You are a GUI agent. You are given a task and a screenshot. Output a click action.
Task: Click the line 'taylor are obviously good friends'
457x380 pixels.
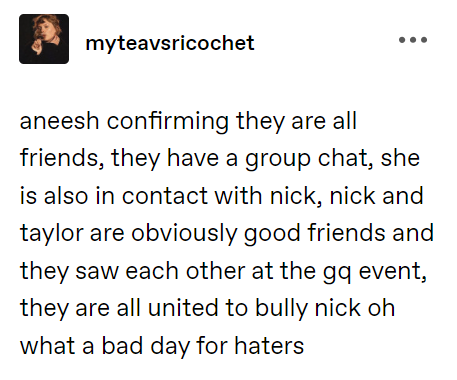(x=227, y=233)
